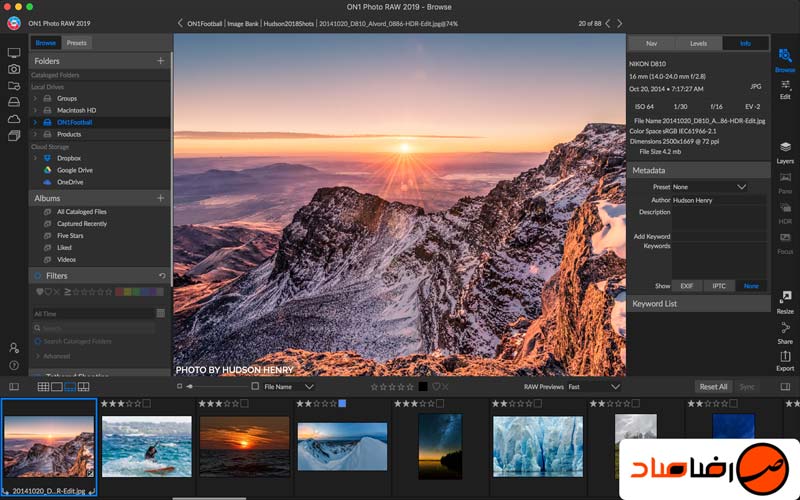Image resolution: width=800 pixels, height=500 pixels.
Task: Toggle Search Cataloged Folders option
Action: click(x=38, y=341)
